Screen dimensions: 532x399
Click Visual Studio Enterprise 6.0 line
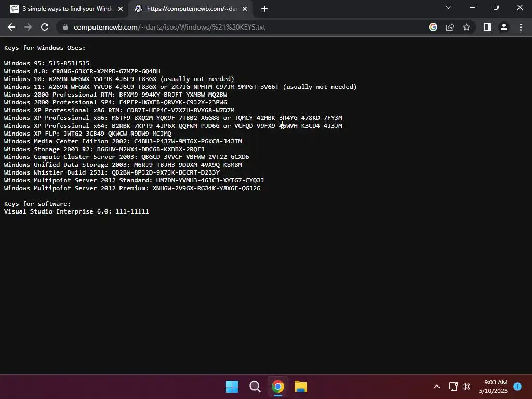click(x=76, y=212)
